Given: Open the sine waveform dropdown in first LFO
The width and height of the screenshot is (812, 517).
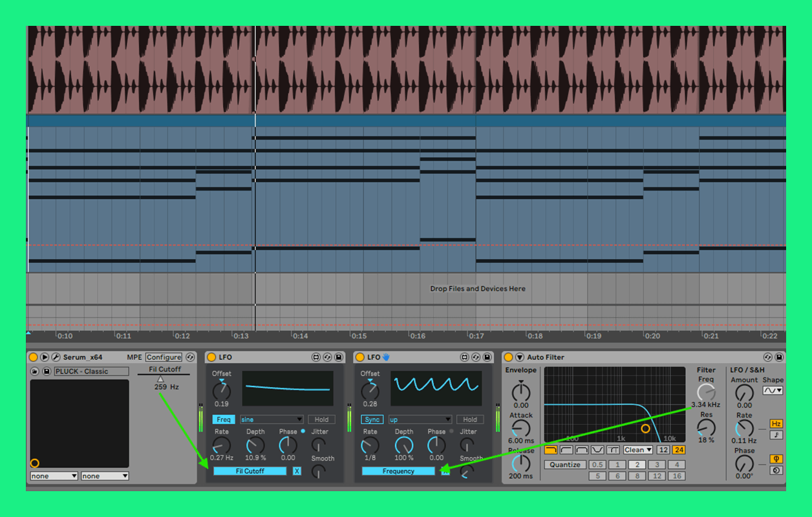Looking at the screenshot, I should (272, 419).
